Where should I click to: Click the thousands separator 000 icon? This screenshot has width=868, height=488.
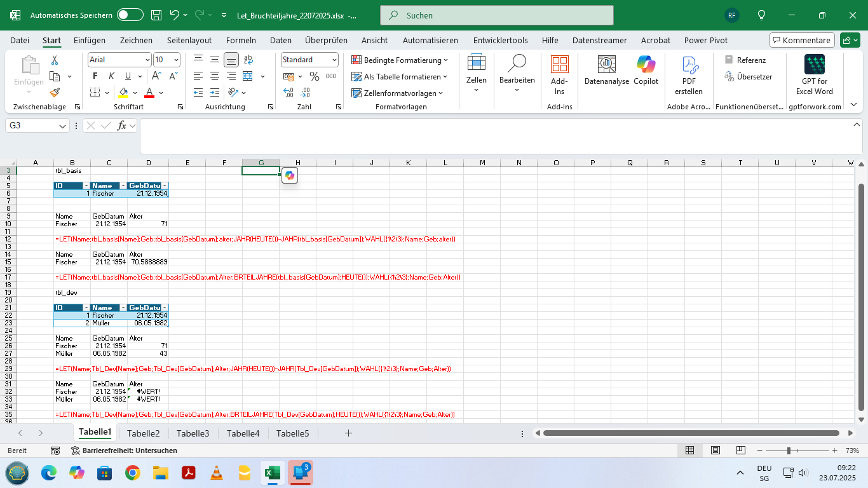(331, 76)
